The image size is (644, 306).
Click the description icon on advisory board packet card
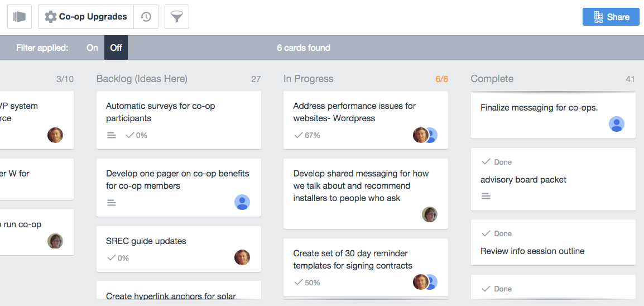(486, 197)
